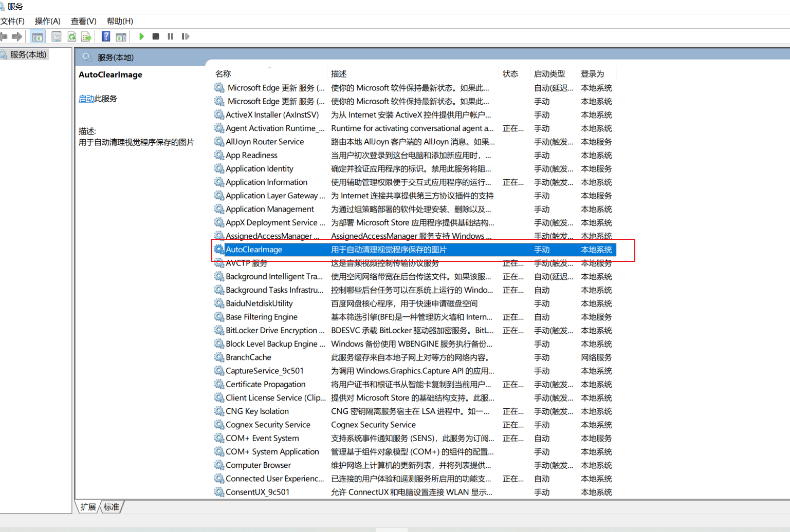This screenshot has height=532, width=790.
Task: Select the BitLocker Drive Encryption service name
Action: (x=275, y=330)
